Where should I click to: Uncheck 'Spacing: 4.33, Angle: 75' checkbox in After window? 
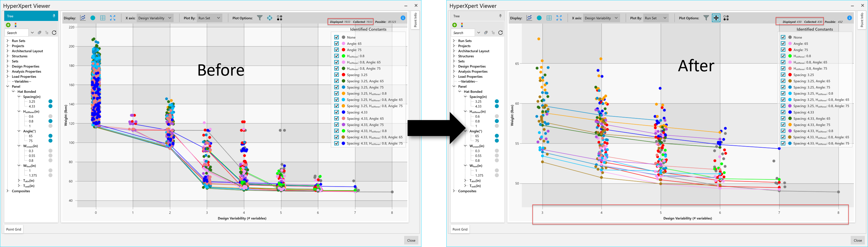click(783, 125)
